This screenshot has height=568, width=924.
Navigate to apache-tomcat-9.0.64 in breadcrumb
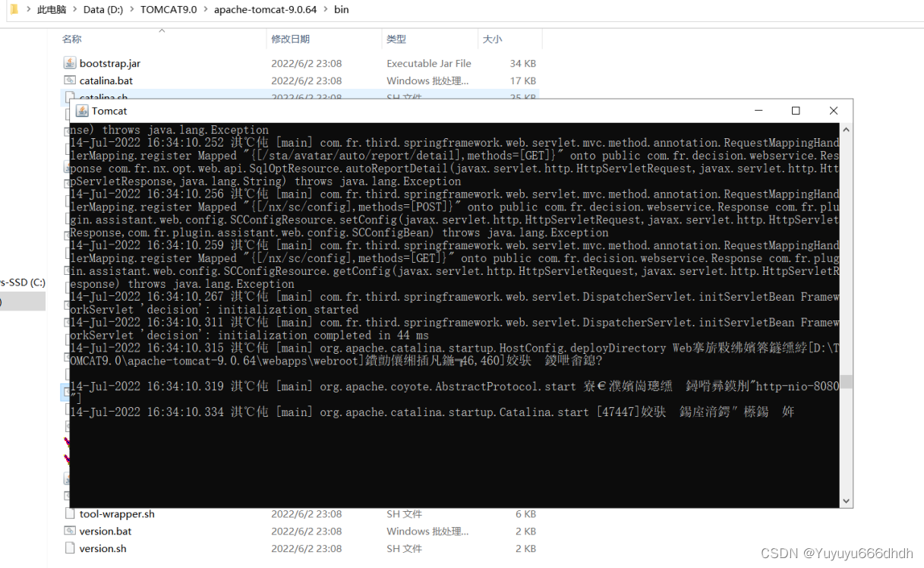coord(266,10)
